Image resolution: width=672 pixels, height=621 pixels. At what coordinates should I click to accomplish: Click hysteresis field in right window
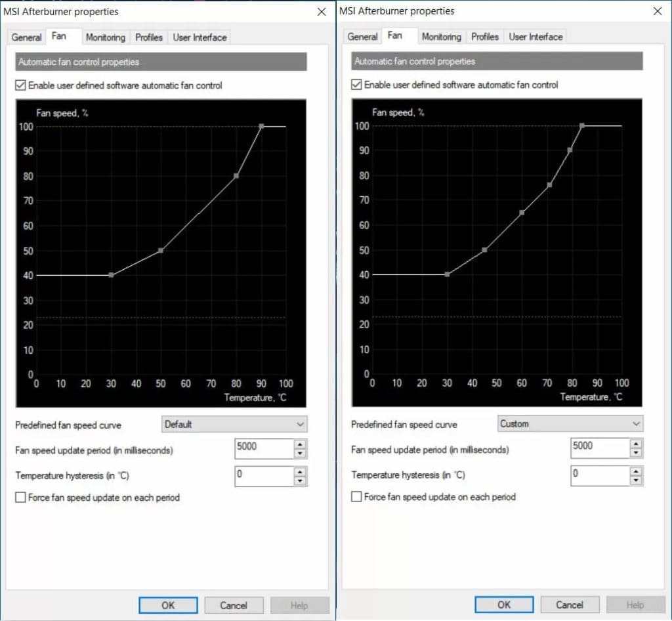[600, 475]
